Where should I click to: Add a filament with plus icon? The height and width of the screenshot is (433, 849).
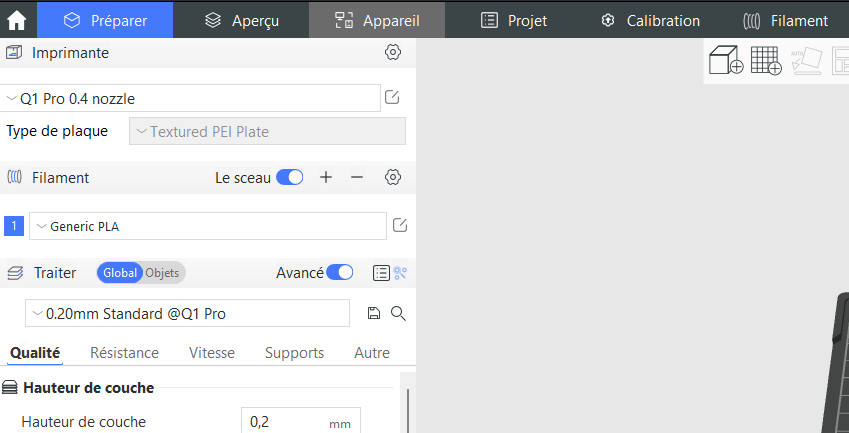coord(326,177)
